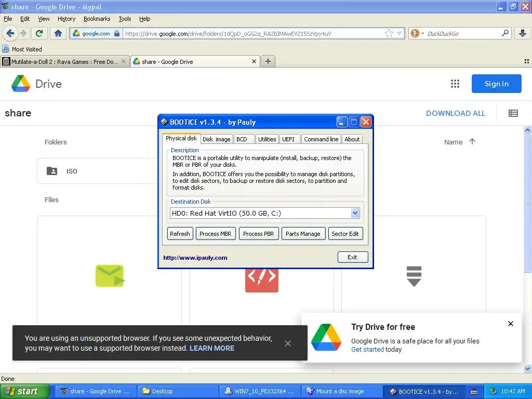The width and height of the screenshot is (532, 399).
Task: Click the BOOTICE title bar icon
Action: click(164, 122)
